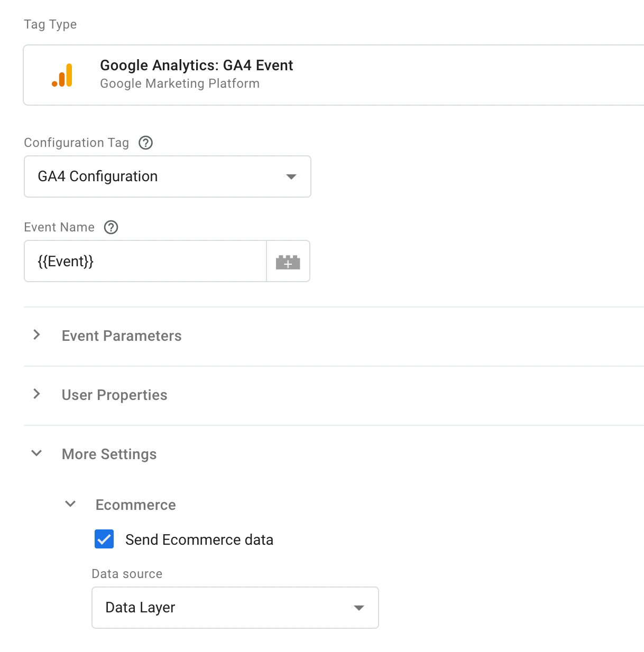The width and height of the screenshot is (644, 652).
Task: Open the GA4 Configuration dropdown
Action: point(167,176)
